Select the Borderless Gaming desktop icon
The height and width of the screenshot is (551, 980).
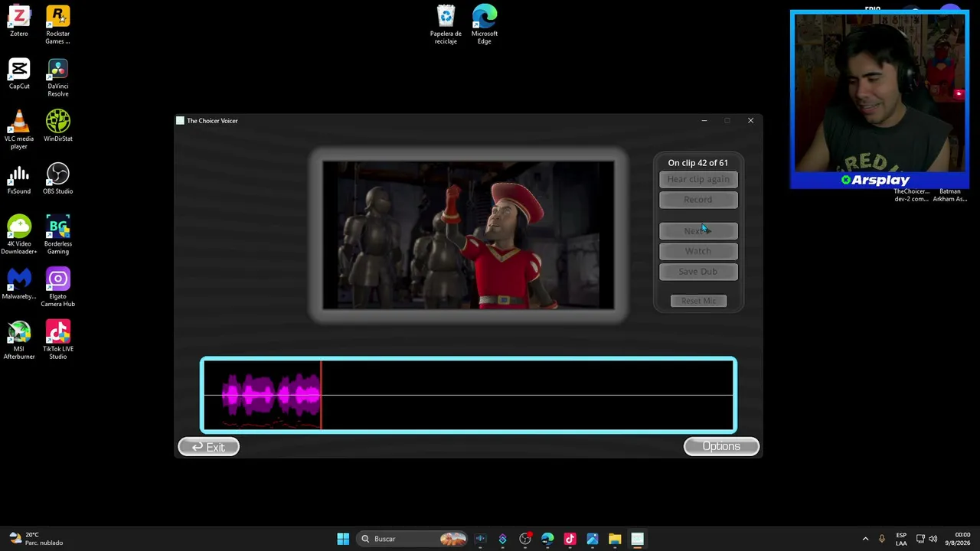click(57, 235)
